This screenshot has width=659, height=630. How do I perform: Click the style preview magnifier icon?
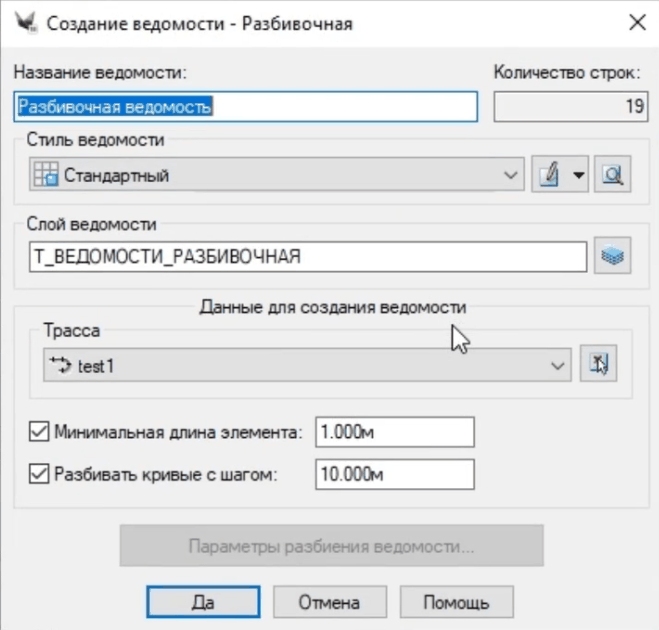click(x=612, y=174)
